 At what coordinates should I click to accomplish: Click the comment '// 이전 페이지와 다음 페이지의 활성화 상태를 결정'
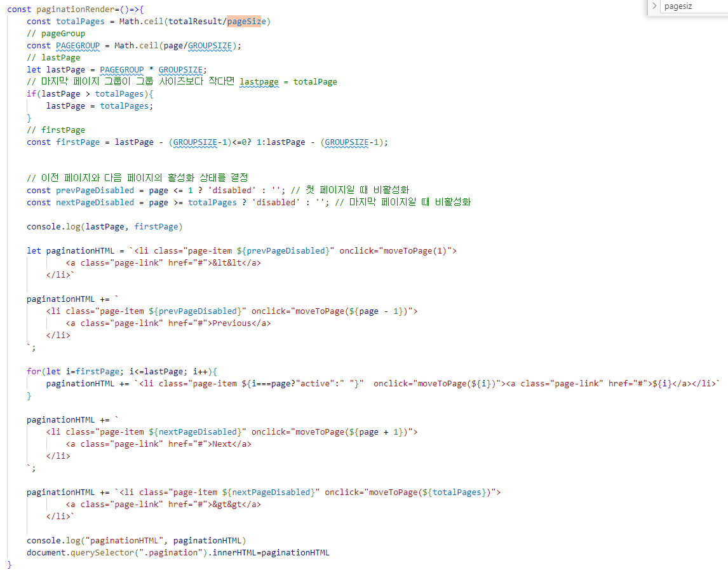[137, 177]
